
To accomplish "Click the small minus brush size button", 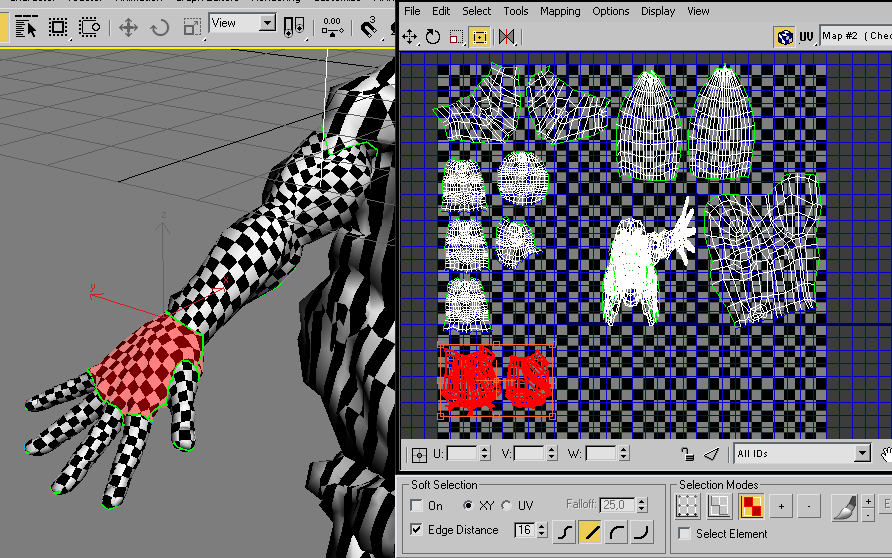I will [868, 514].
